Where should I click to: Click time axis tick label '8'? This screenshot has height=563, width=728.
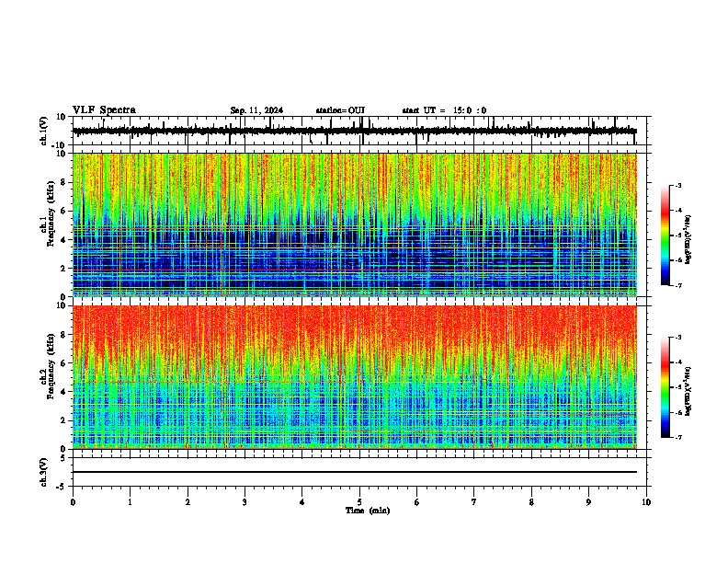(531, 502)
